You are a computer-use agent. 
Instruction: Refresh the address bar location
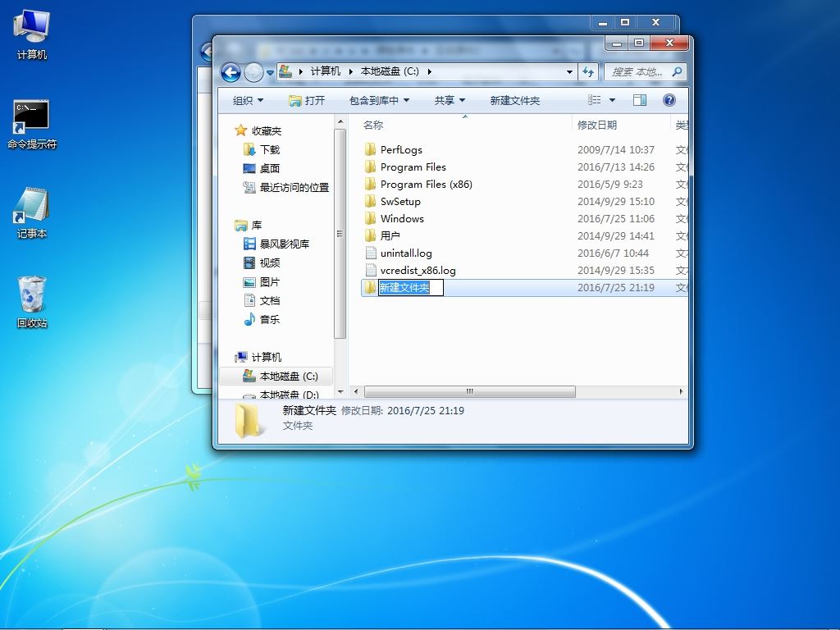click(588, 72)
